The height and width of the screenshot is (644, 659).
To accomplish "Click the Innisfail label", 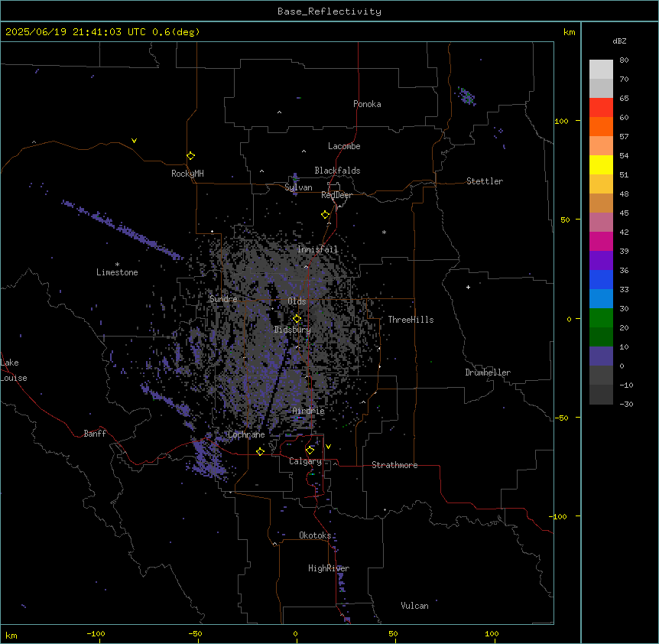I will tap(318, 249).
